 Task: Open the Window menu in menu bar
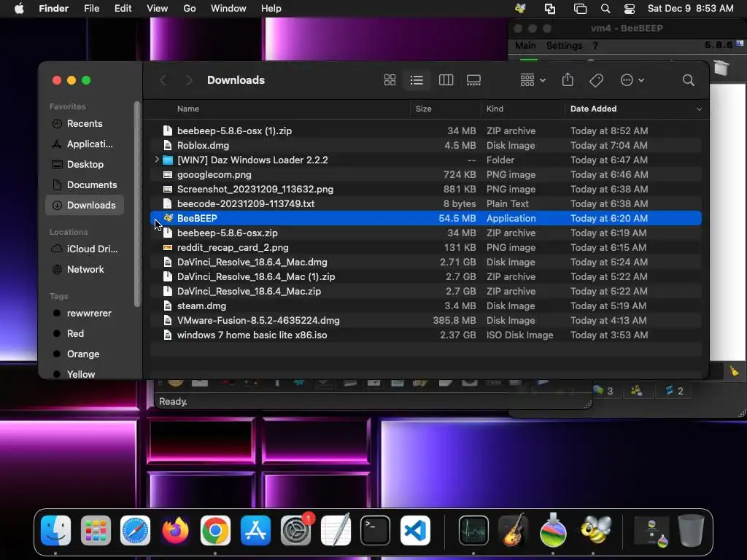228,9
